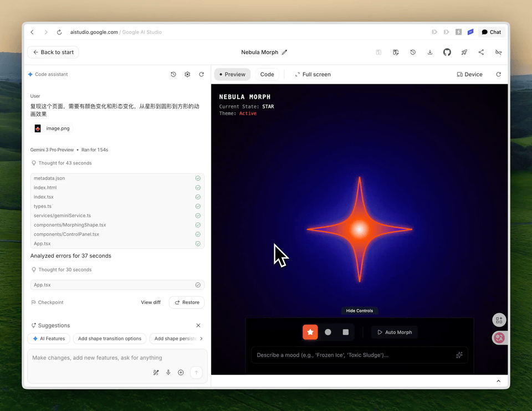The width and height of the screenshot is (532, 411).
Task: Download the project files
Action: [430, 52]
